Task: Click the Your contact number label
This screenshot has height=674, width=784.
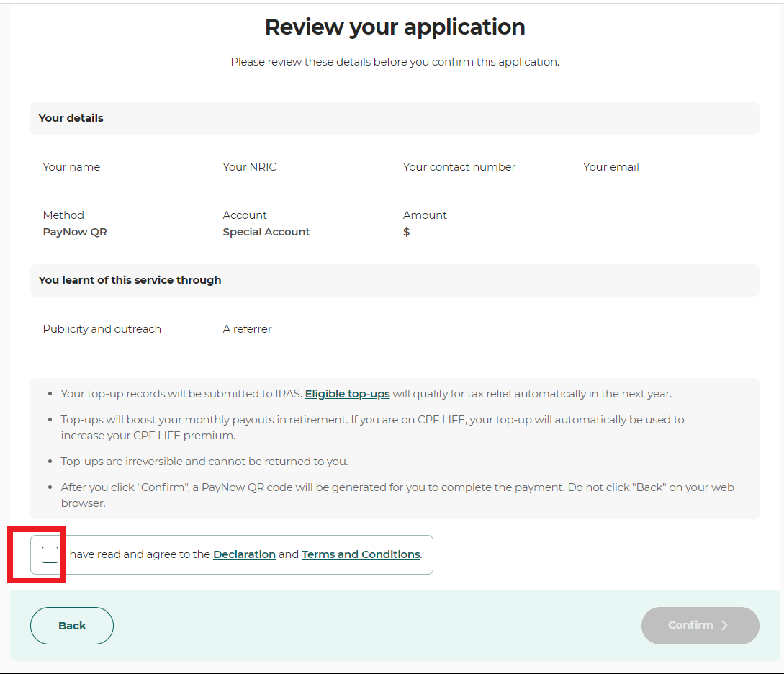Action: pos(459,167)
